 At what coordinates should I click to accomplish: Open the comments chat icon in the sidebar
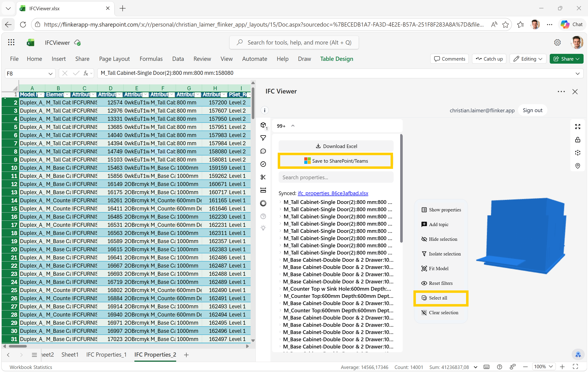point(263,151)
